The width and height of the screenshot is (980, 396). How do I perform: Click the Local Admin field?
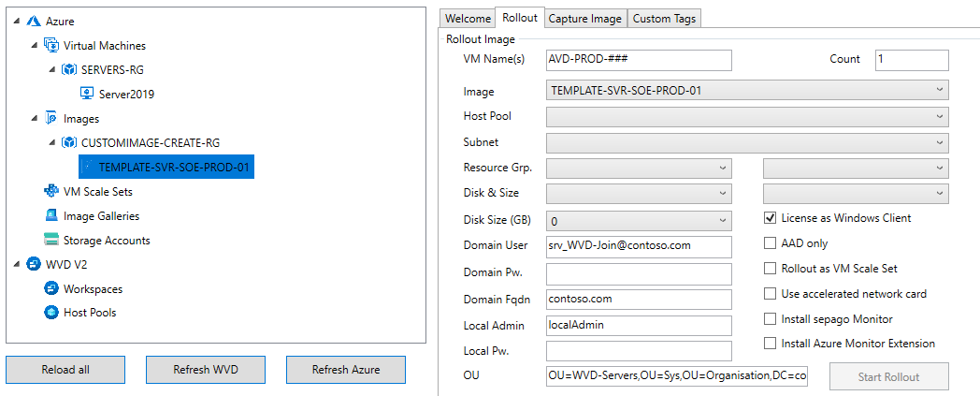638,325
